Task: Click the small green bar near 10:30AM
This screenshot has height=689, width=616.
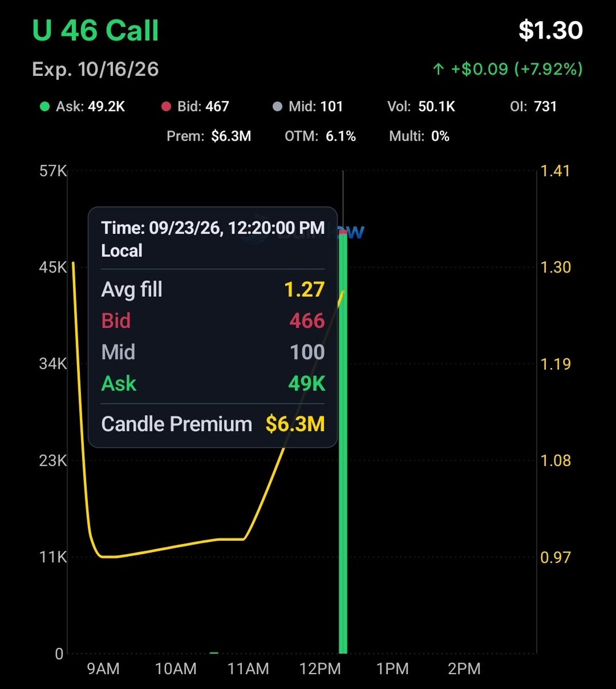Action: coord(214,653)
